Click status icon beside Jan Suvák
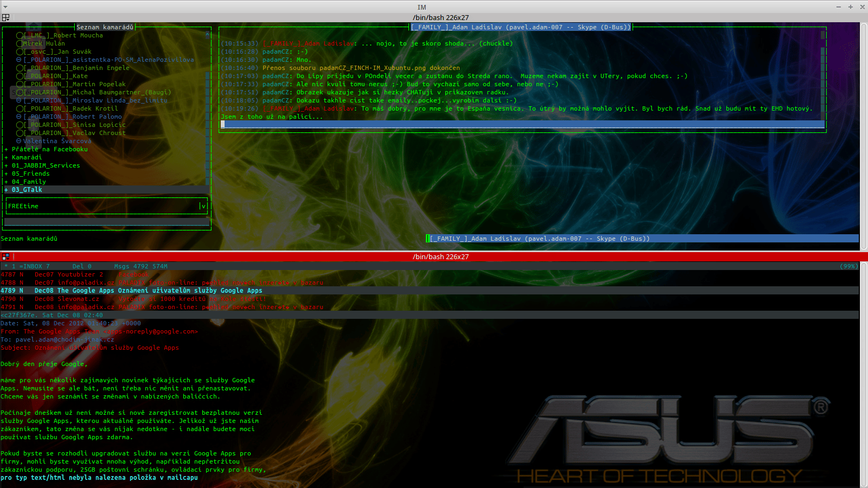This screenshot has height=488, width=868. coord(20,52)
